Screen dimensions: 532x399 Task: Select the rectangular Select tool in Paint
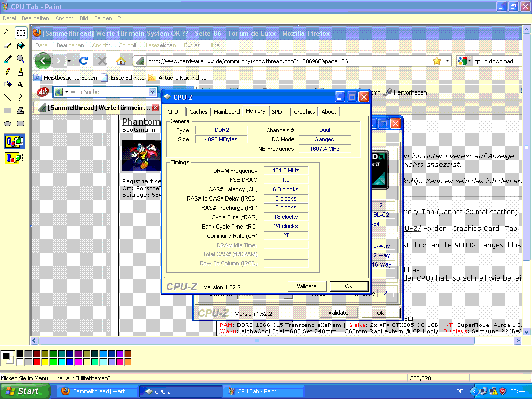(x=21, y=33)
